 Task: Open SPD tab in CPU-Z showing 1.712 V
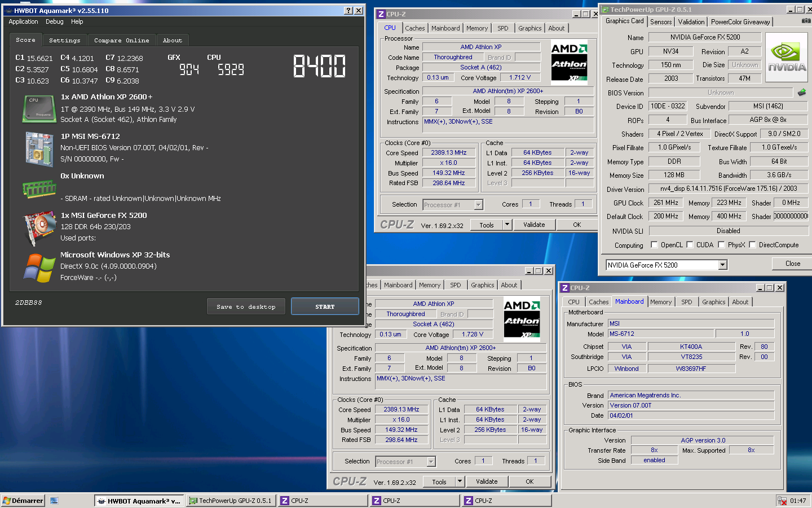click(503, 28)
